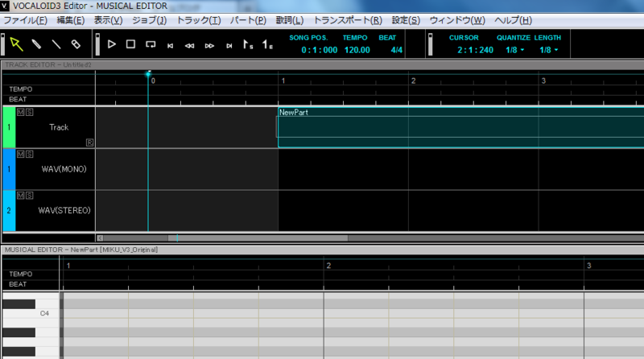This screenshot has width=644, height=359.
Task: Click the rewind button
Action: click(x=189, y=46)
